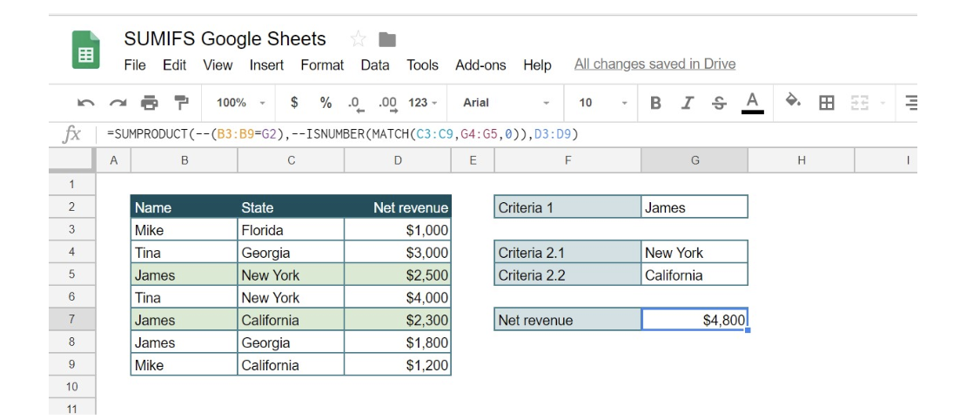
Task: Toggle bold formatting
Action: [655, 103]
